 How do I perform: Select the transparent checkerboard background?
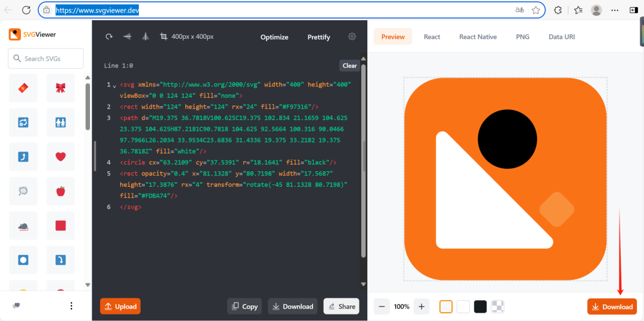[498, 306]
